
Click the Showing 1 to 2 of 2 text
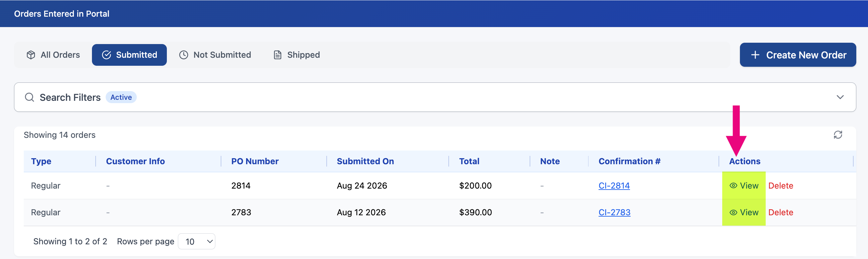click(70, 242)
